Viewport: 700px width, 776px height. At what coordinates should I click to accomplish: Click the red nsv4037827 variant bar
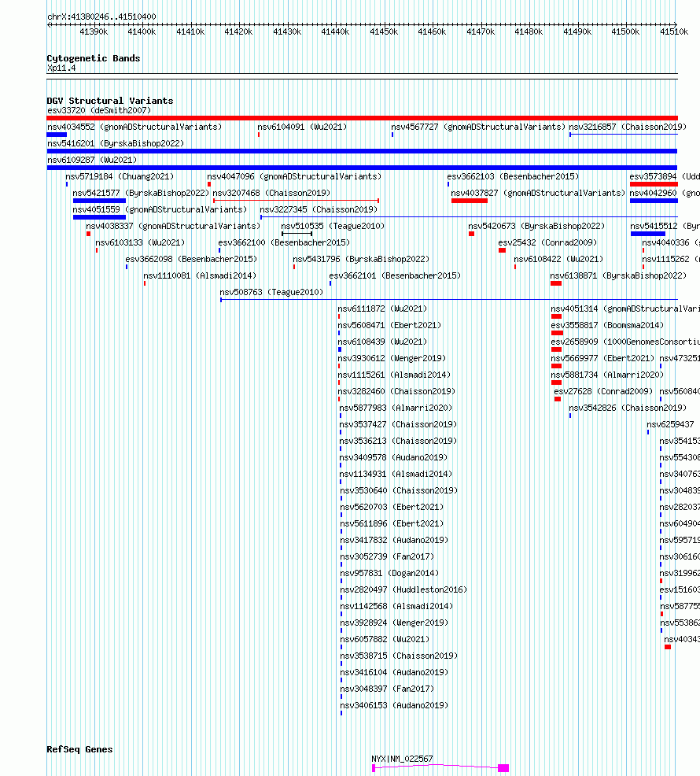tap(470, 201)
